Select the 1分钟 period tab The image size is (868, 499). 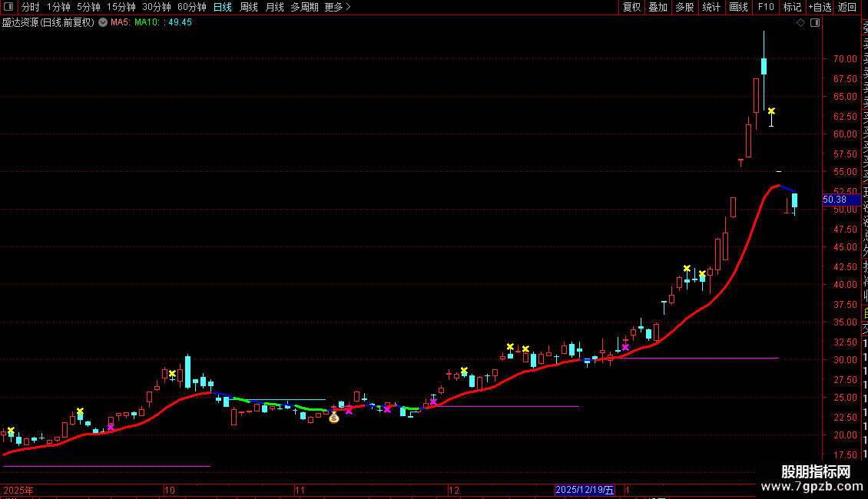(x=58, y=7)
